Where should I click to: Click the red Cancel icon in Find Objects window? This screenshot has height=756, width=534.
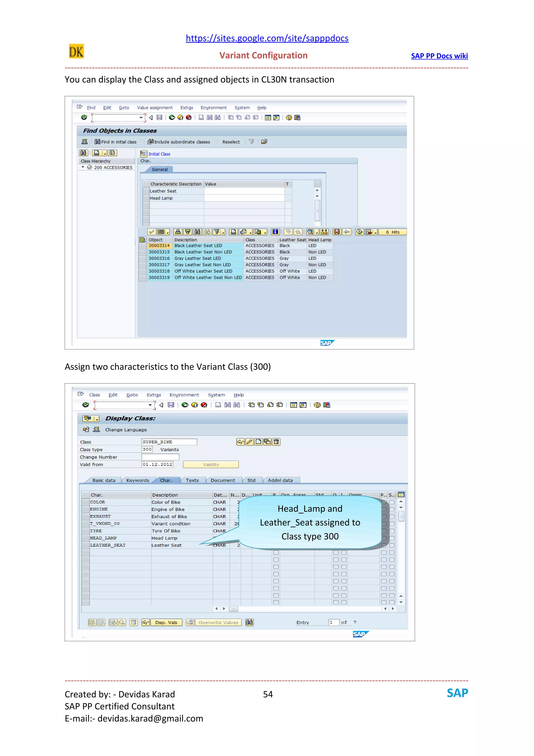(189, 117)
